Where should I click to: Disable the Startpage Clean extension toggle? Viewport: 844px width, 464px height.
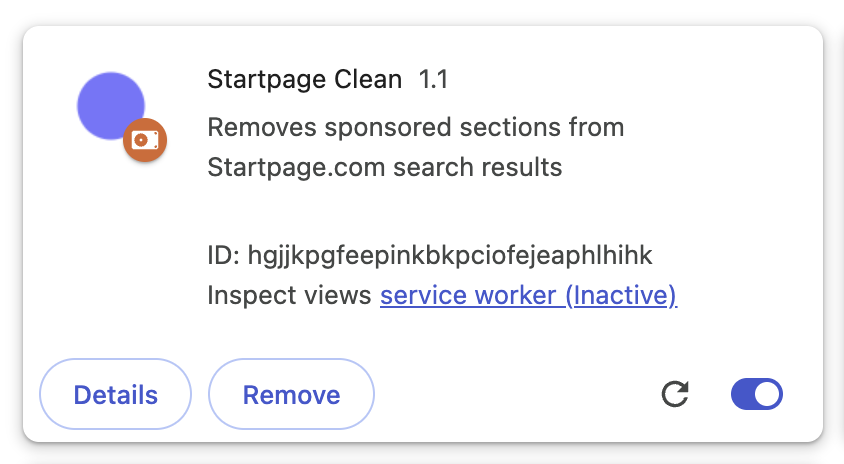point(757,394)
